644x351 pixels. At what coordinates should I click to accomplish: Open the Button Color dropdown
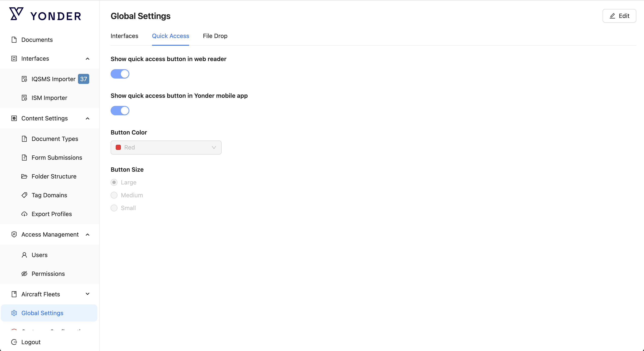(166, 148)
